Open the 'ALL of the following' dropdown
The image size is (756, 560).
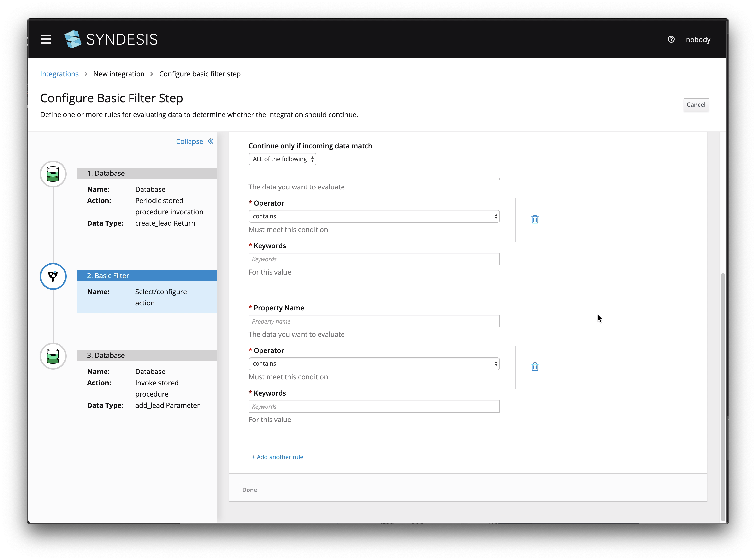[x=282, y=159]
